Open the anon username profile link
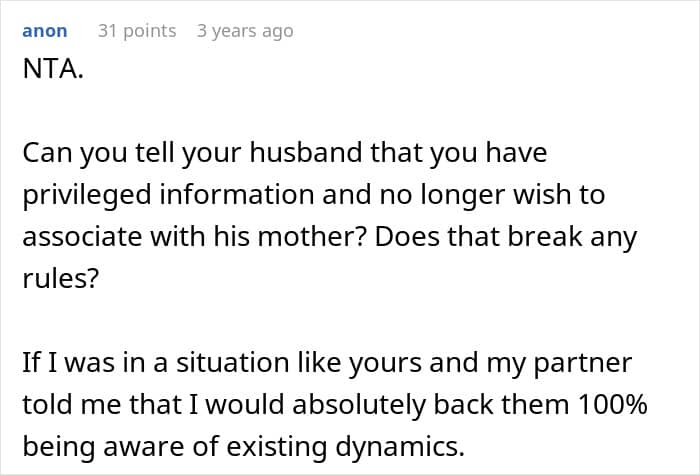This screenshot has height=475, width=700. pos(44,31)
